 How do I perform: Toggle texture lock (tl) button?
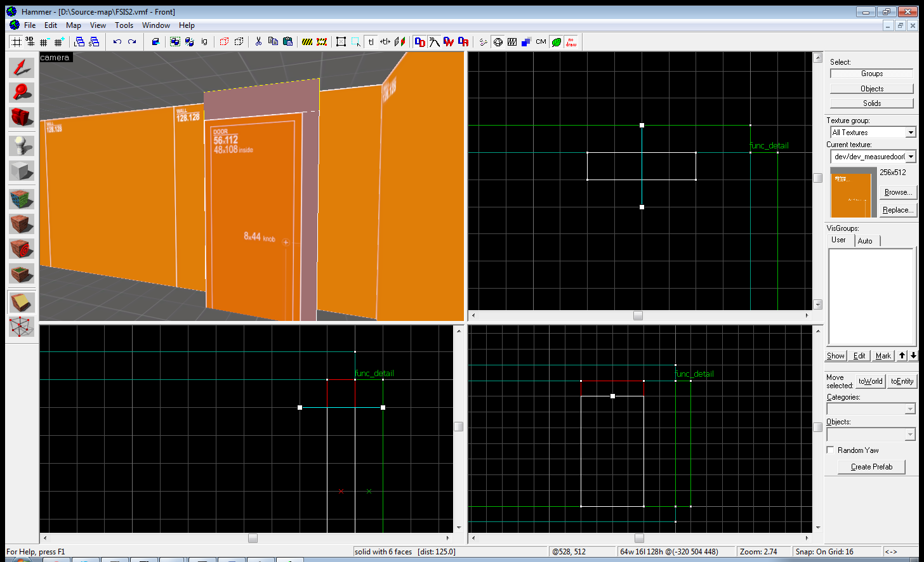[x=371, y=42]
